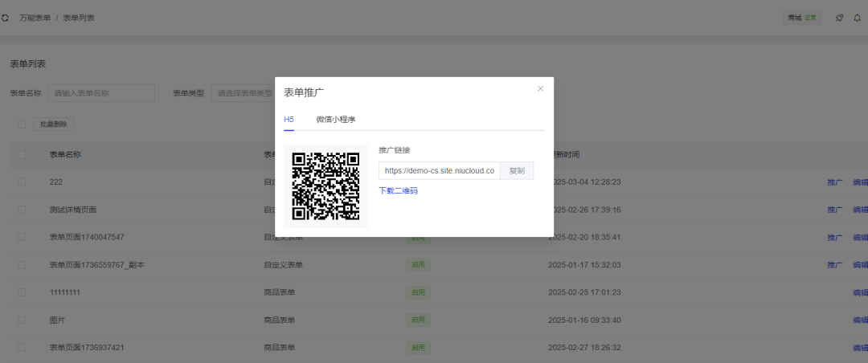Click the 表单列表 breadcrumb item
The height and width of the screenshot is (363, 868).
[x=79, y=18]
